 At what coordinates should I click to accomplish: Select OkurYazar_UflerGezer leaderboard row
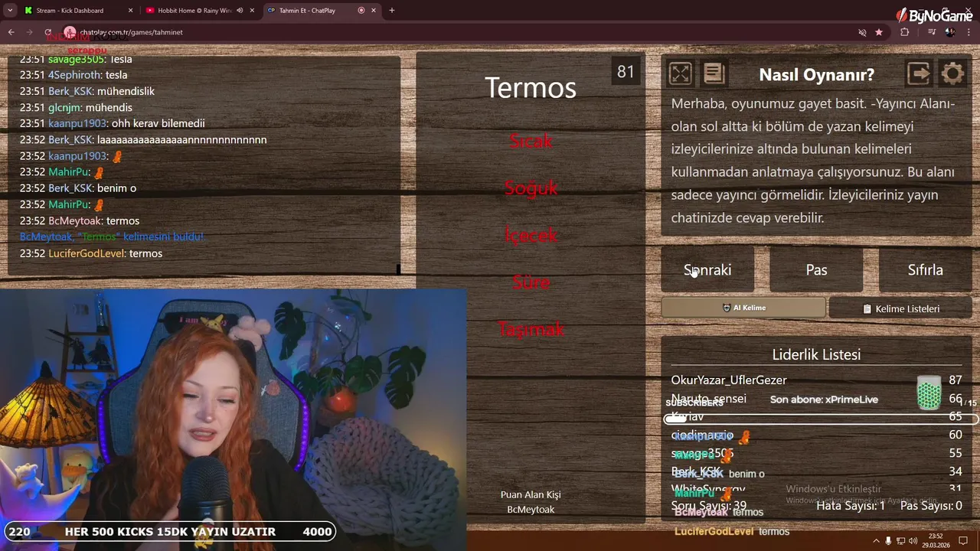click(x=816, y=380)
